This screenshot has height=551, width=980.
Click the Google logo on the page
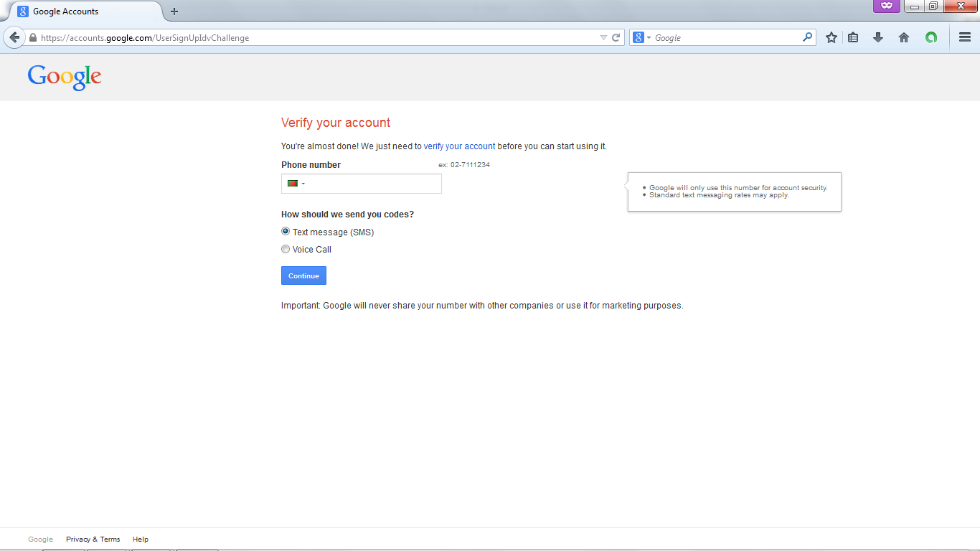pyautogui.click(x=65, y=77)
